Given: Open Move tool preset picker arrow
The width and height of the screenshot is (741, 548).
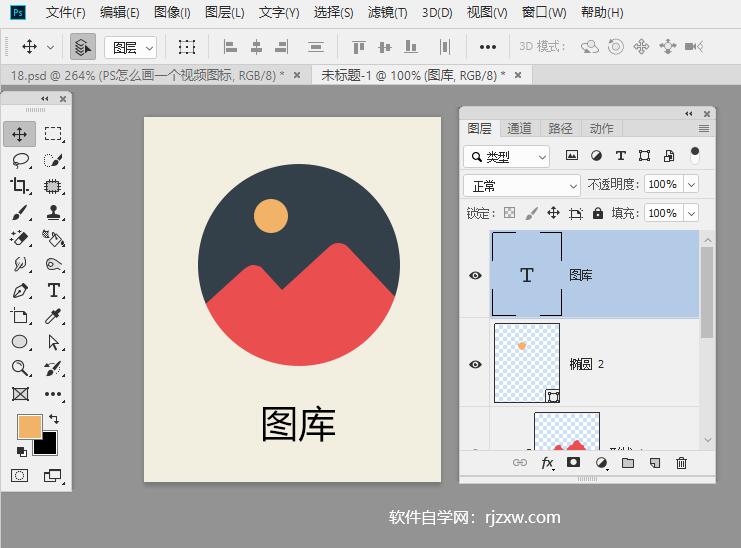Looking at the screenshot, I should pyautogui.click(x=50, y=47).
